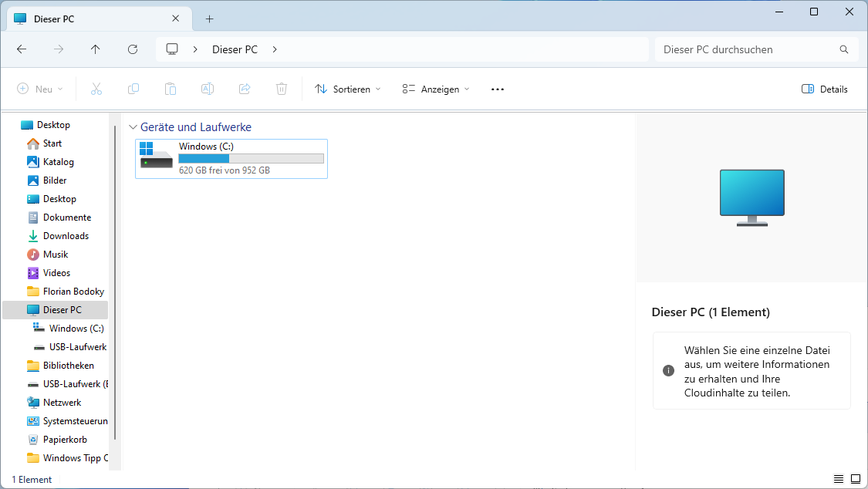Switch to large thumbnails view in status bar

(x=855, y=479)
